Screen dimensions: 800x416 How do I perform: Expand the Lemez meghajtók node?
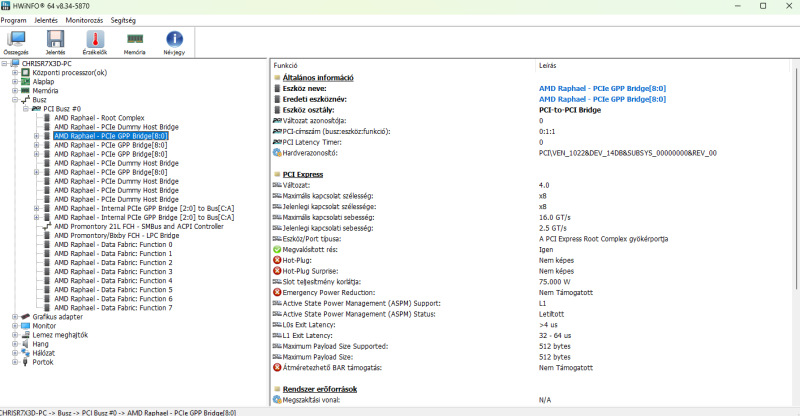point(15,335)
